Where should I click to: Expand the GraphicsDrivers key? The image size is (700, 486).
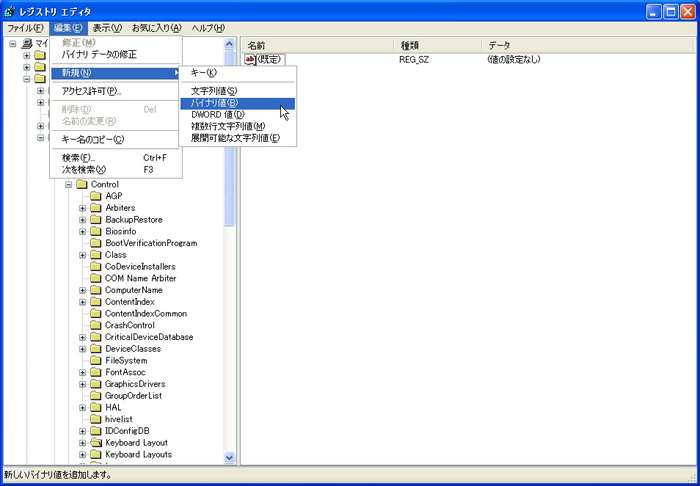[x=83, y=384]
